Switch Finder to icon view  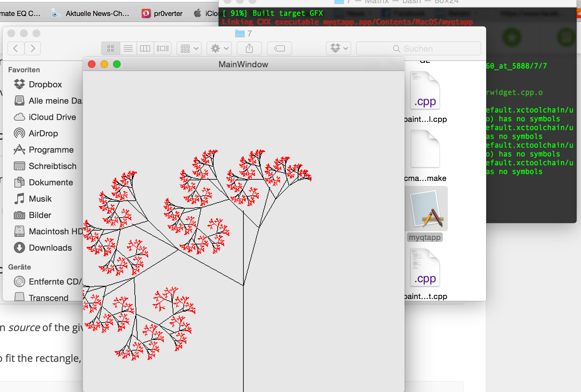[x=110, y=48]
